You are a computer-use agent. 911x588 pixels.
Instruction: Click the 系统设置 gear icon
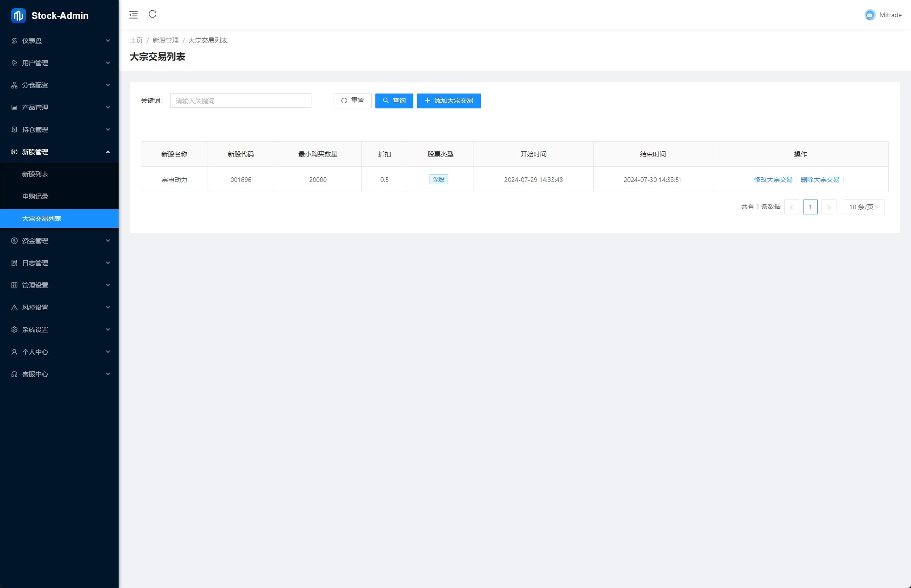point(14,330)
